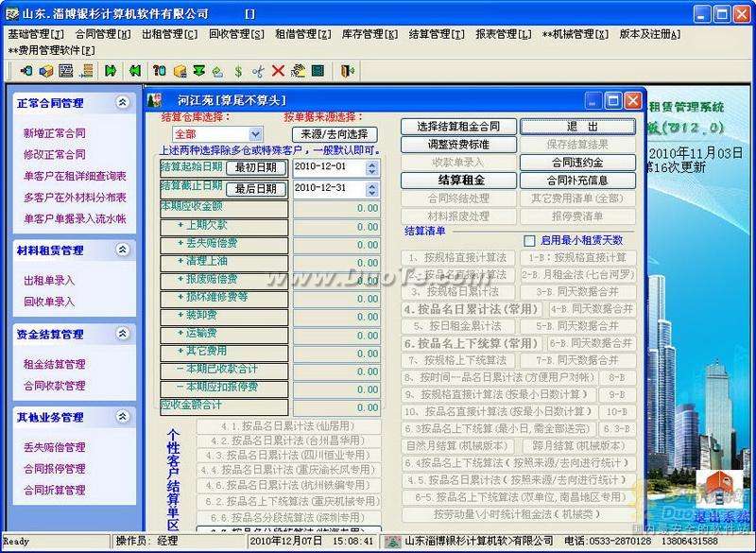Collapse the 资金结算管理 sidebar section
Viewport: 756px width, 553px height.
(x=123, y=334)
